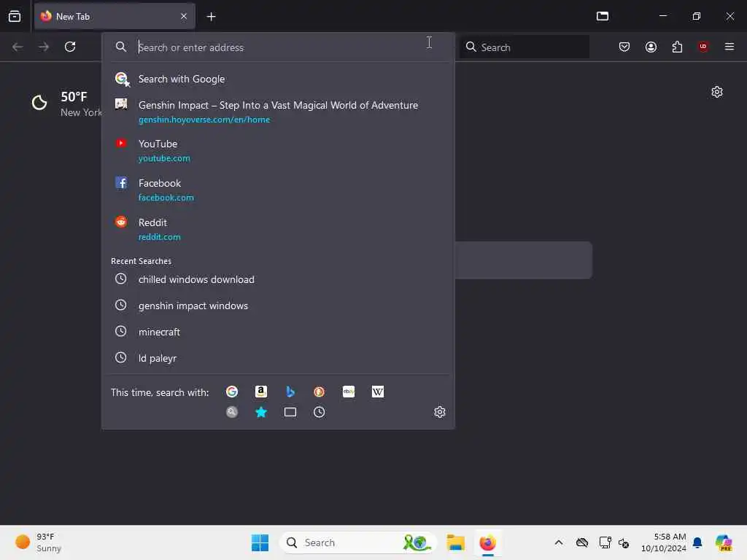Search this time with Amazon icon
The width and height of the screenshot is (747, 560).
pyautogui.click(x=261, y=392)
